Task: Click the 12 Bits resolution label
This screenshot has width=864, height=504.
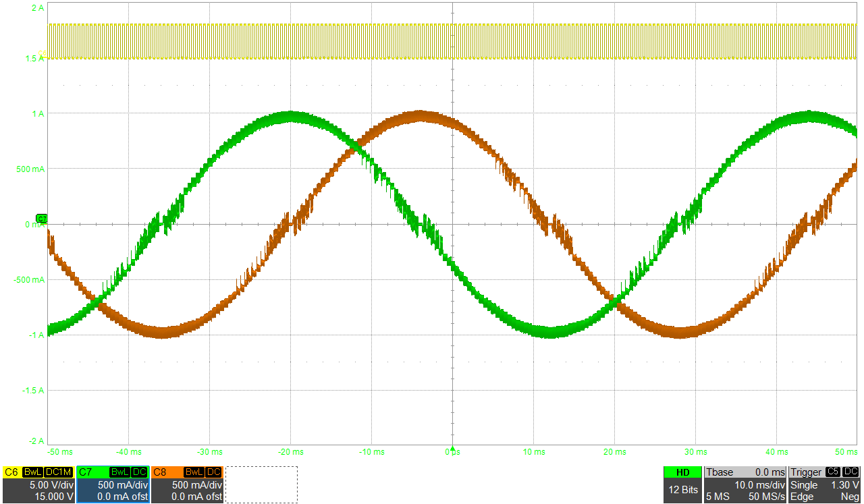Action: coord(682,491)
